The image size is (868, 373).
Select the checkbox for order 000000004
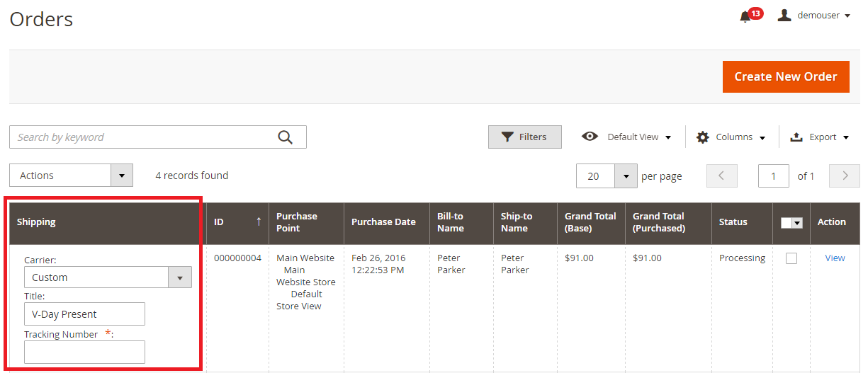791,258
